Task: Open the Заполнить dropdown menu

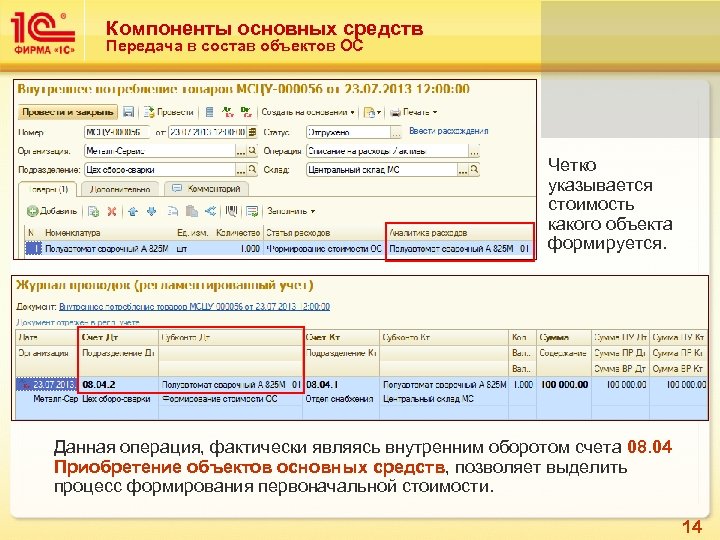Action: click(x=291, y=211)
